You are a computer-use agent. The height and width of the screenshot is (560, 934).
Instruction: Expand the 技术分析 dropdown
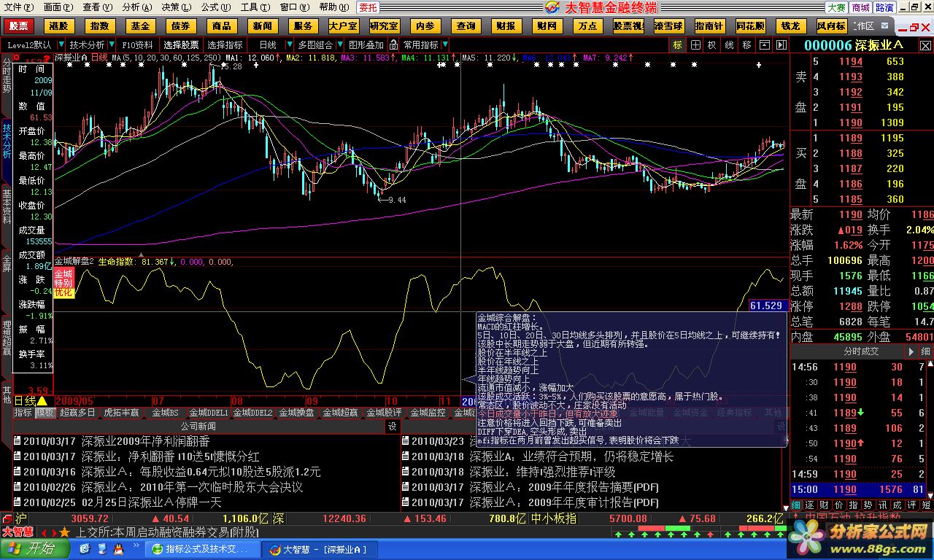tap(111, 45)
